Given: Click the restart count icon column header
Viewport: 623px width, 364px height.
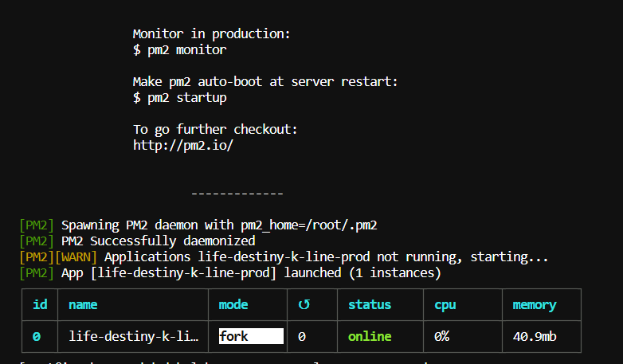Looking at the screenshot, I should (302, 304).
